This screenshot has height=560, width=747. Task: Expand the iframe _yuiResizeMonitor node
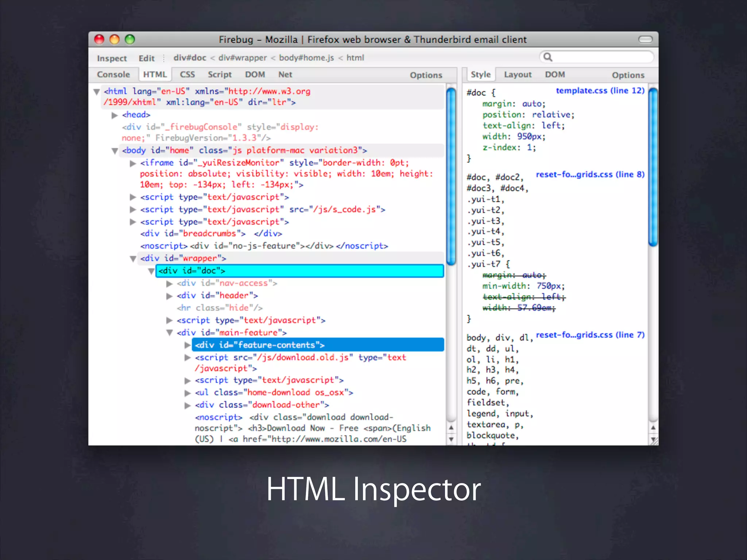point(133,163)
